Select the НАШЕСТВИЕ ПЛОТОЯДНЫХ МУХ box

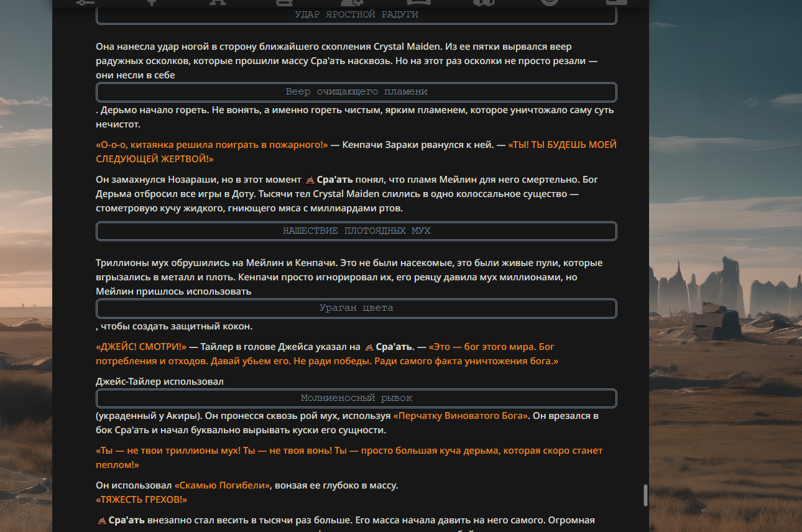coord(356,231)
